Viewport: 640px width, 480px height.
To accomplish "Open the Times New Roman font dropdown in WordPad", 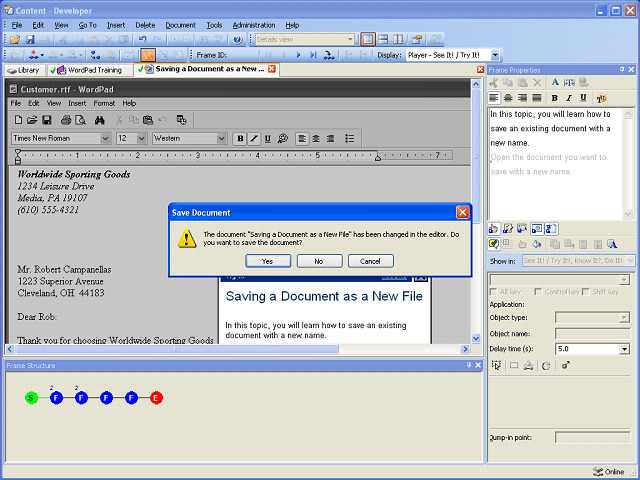I will pyautogui.click(x=105, y=138).
